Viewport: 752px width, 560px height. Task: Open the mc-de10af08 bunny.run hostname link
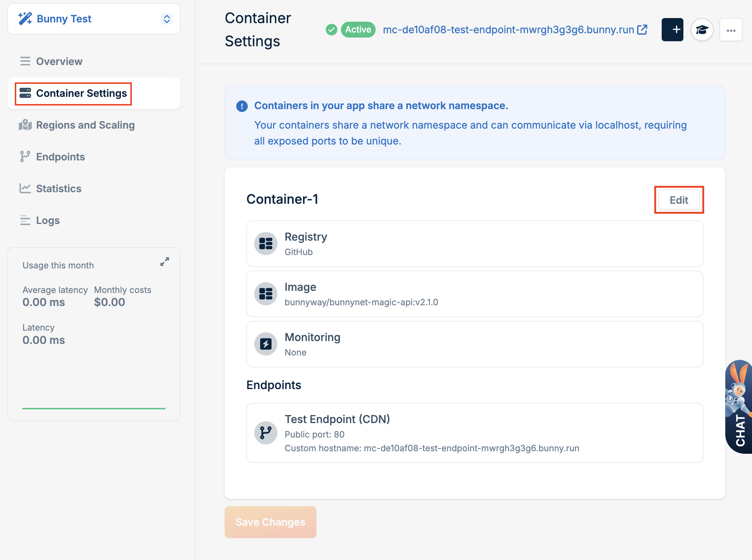[508, 30]
